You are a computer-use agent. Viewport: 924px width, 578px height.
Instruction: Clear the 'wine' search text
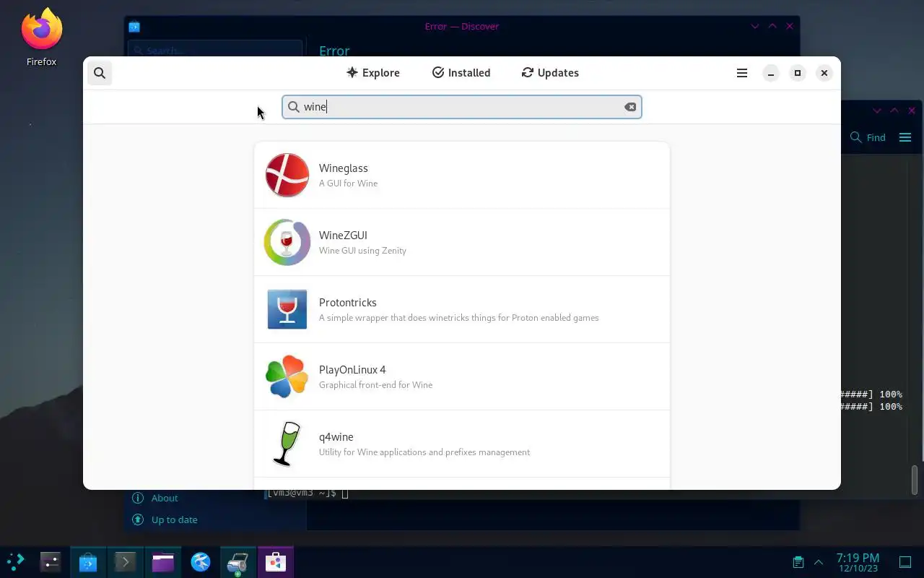pos(630,107)
